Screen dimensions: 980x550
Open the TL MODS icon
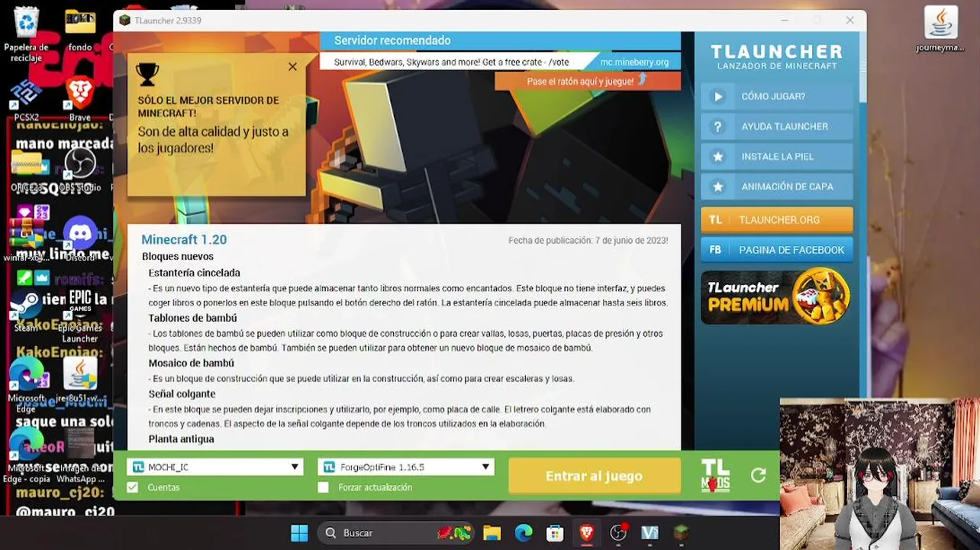715,475
